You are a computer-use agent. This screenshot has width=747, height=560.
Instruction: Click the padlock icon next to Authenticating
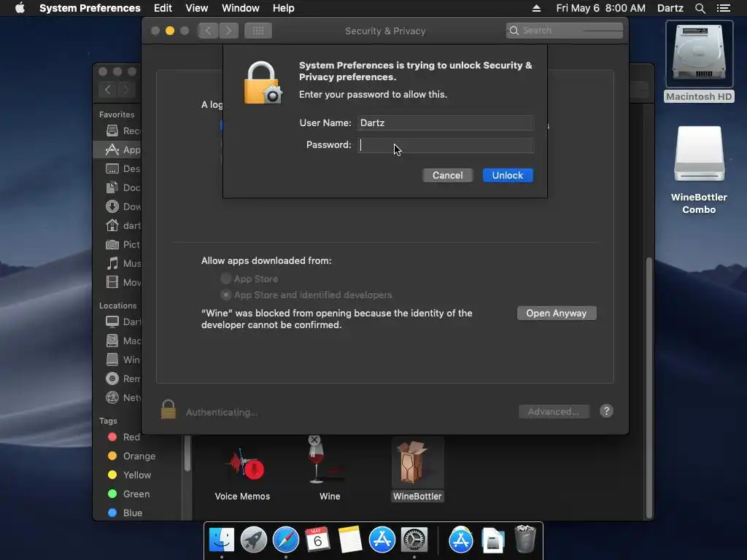pos(169,410)
